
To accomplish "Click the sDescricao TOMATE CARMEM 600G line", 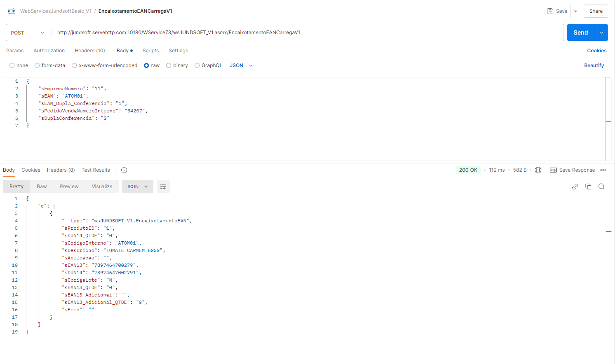I will click(113, 250).
